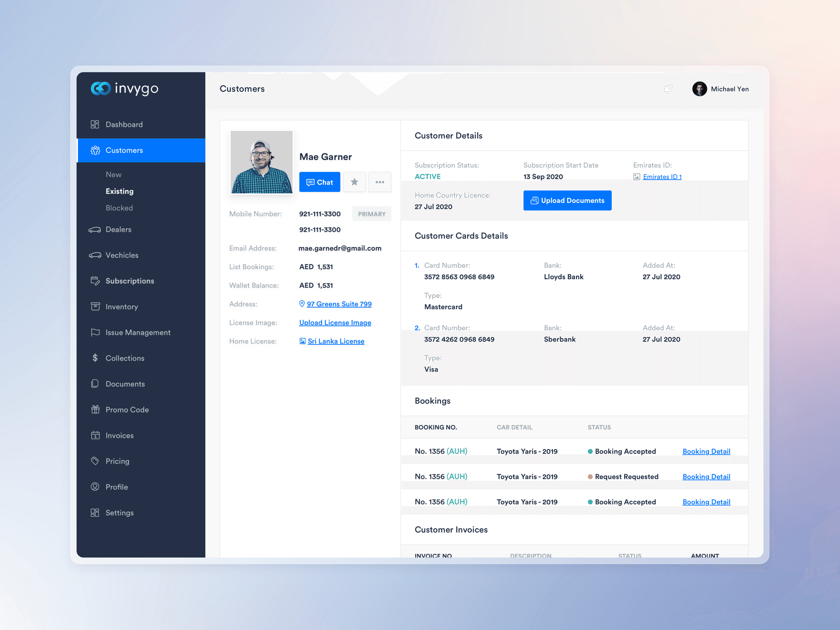This screenshot has width=840, height=630.
Task: Open the 97 Greens Suite 799 address link
Action: tap(339, 304)
